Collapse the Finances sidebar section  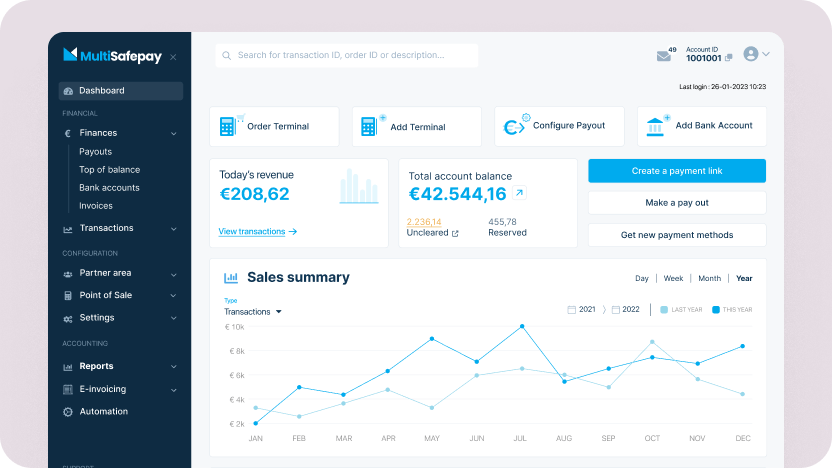[x=173, y=133]
